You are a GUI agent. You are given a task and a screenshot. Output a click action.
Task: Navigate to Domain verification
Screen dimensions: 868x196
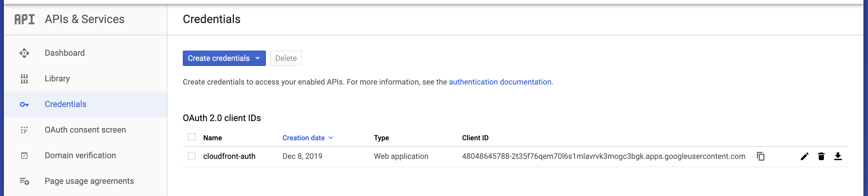tap(86, 156)
